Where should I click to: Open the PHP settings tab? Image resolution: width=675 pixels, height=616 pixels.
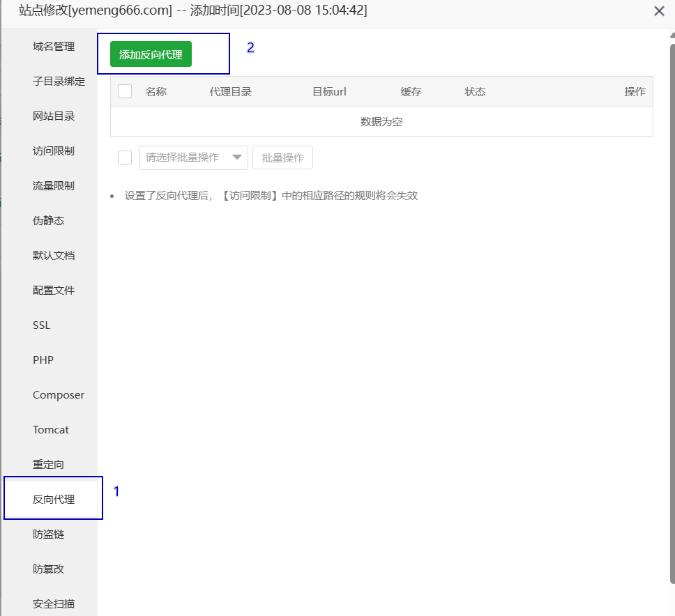(x=43, y=360)
